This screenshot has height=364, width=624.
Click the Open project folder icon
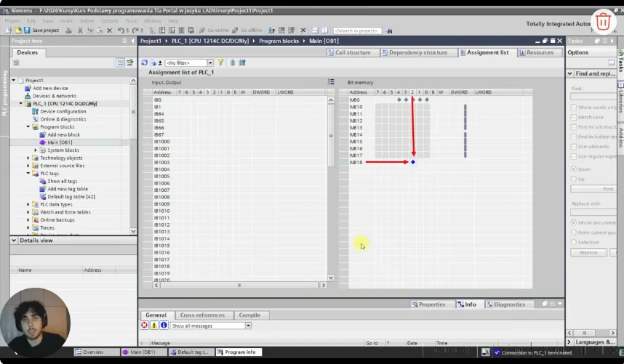[18, 31]
